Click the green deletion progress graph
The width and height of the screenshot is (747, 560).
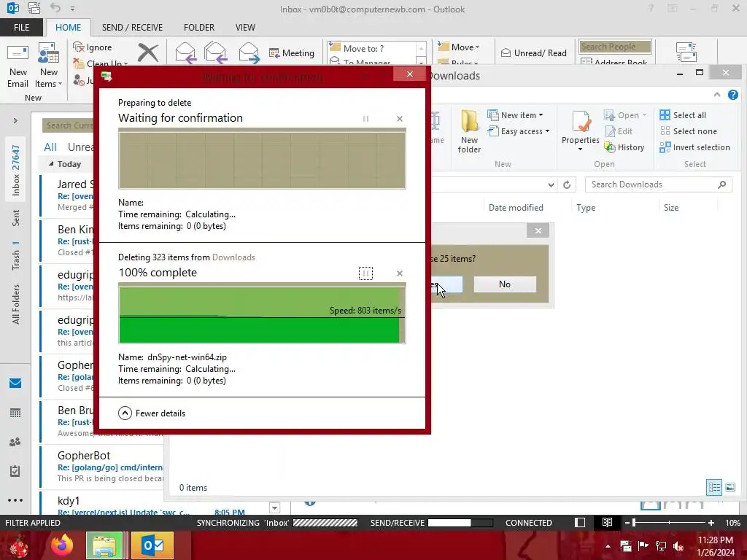point(262,314)
